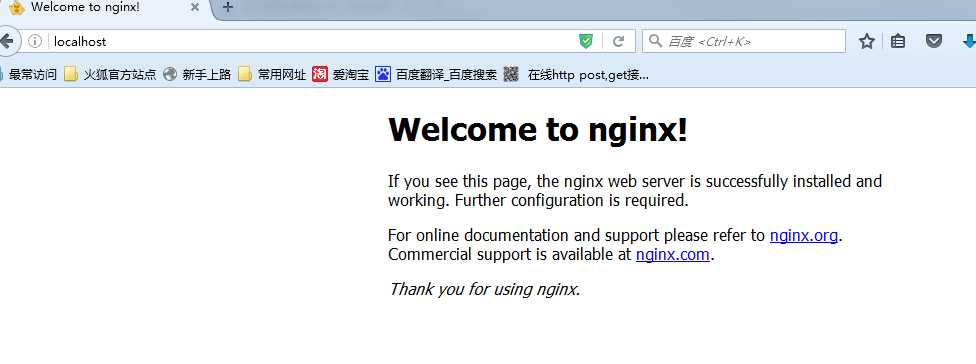The width and height of the screenshot is (976, 364).
Task: Open 在线http post,get接... bookmark
Action: tap(576, 75)
